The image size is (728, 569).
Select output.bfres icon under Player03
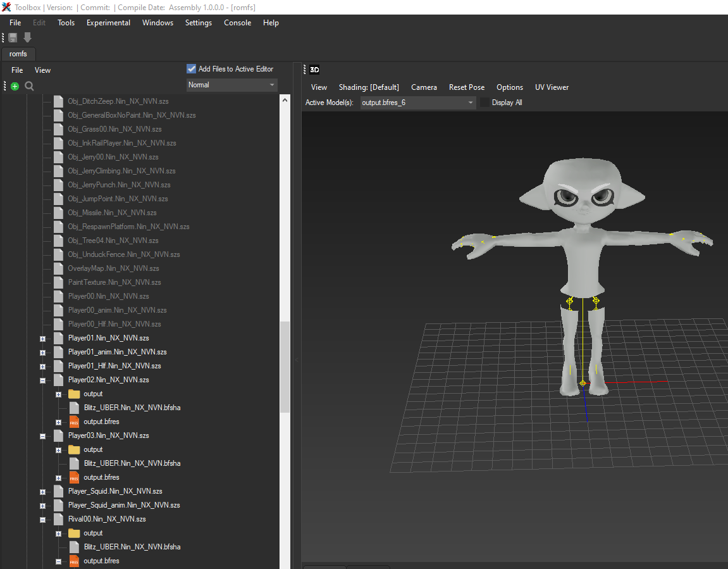(x=74, y=477)
